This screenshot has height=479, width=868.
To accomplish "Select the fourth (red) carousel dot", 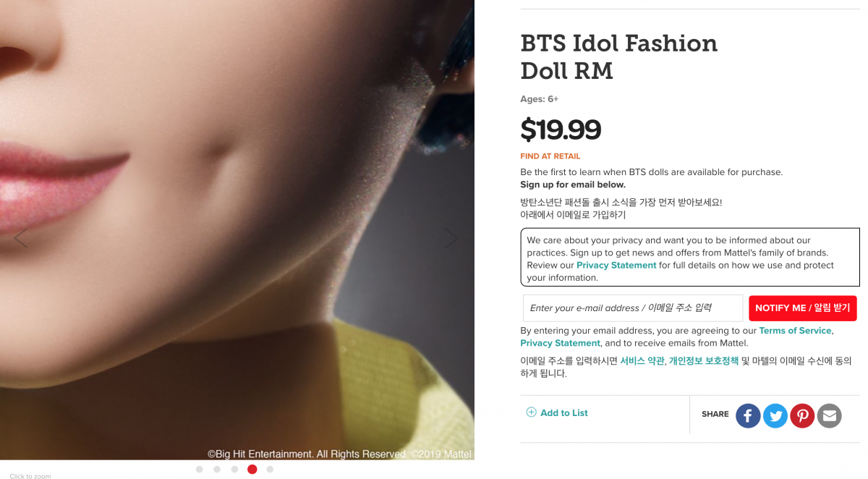I will click(x=252, y=470).
